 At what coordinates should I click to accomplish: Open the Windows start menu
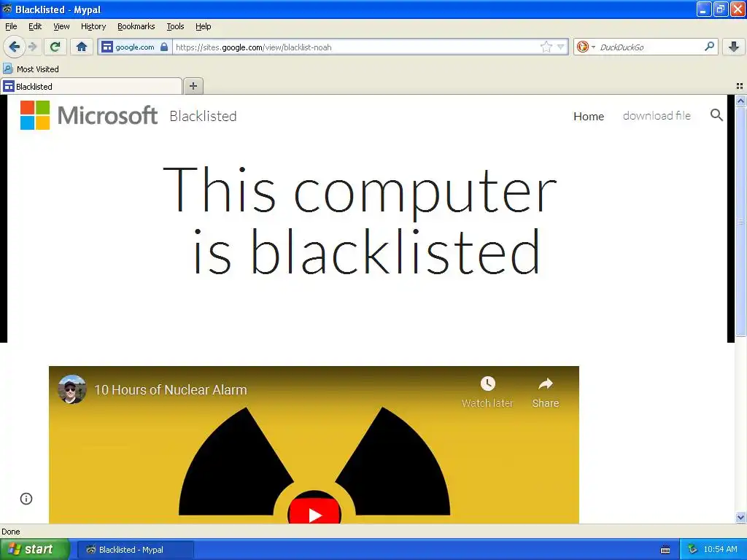pos(35,550)
